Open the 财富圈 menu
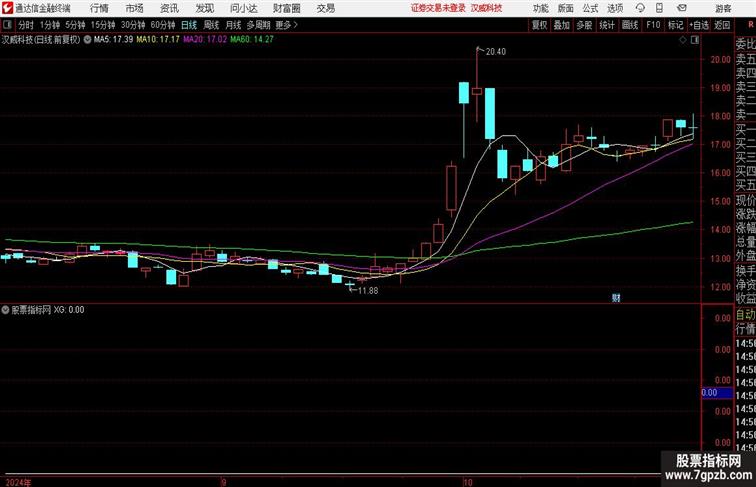 (286, 8)
